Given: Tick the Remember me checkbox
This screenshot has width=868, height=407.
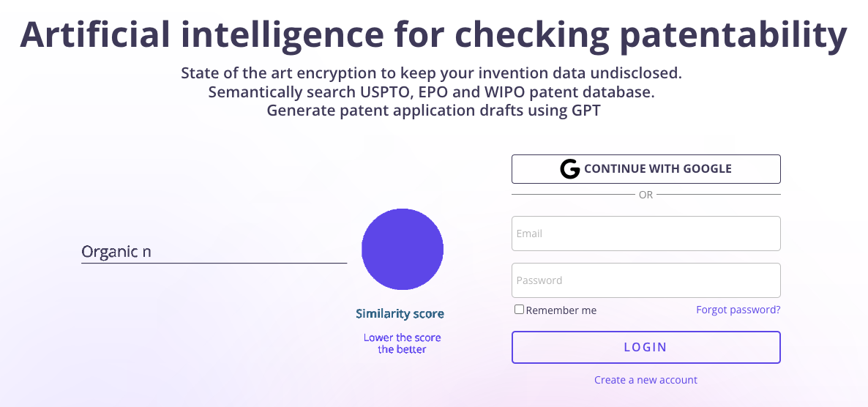Looking at the screenshot, I should tap(519, 310).
